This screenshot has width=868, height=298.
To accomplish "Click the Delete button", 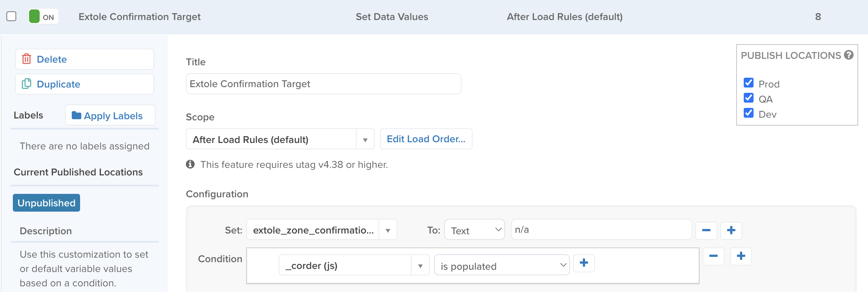I will (85, 59).
